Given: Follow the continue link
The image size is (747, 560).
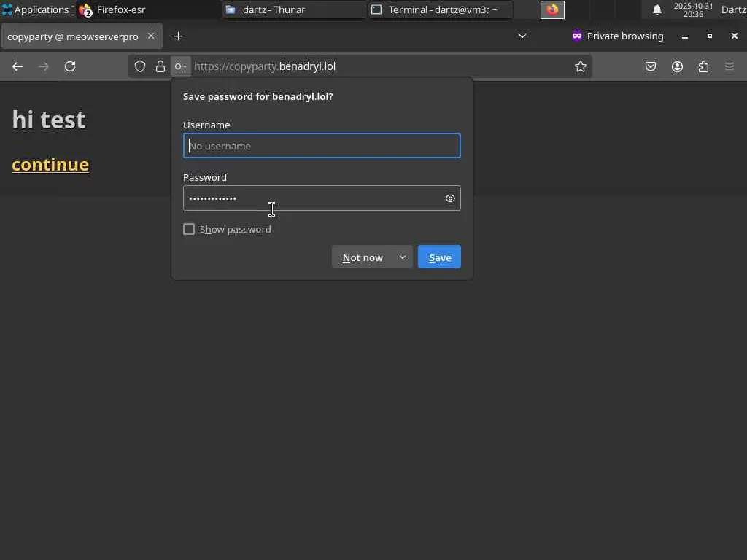Looking at the screenshot, I should [x=50, y=164].
